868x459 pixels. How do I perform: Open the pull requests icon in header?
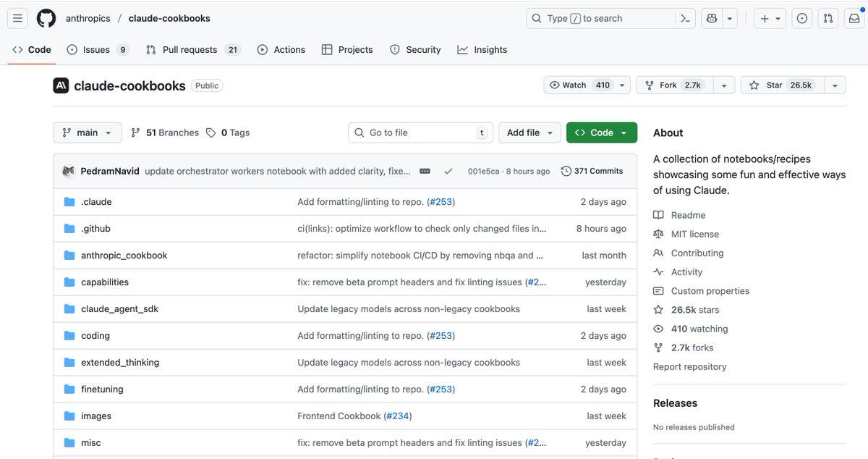click(829, 18)
